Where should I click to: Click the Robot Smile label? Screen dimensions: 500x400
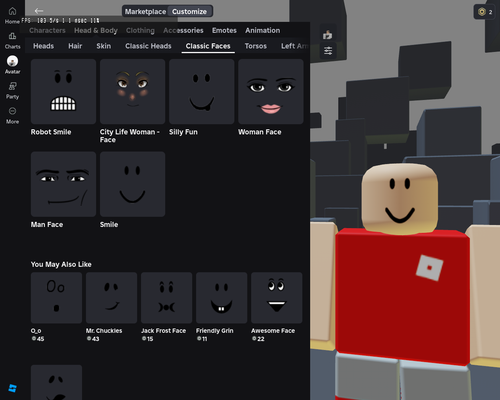pyautogui.click(x=51, y=132)
